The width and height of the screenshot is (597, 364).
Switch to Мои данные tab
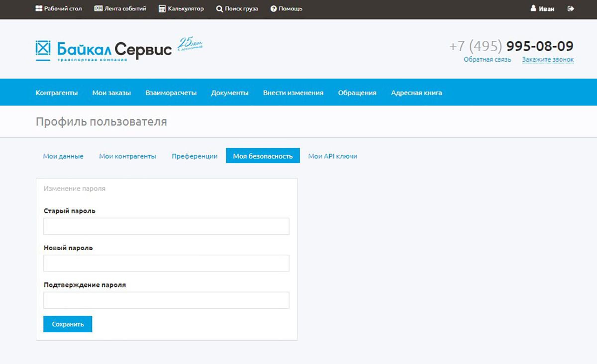click(x=63, y=156)
